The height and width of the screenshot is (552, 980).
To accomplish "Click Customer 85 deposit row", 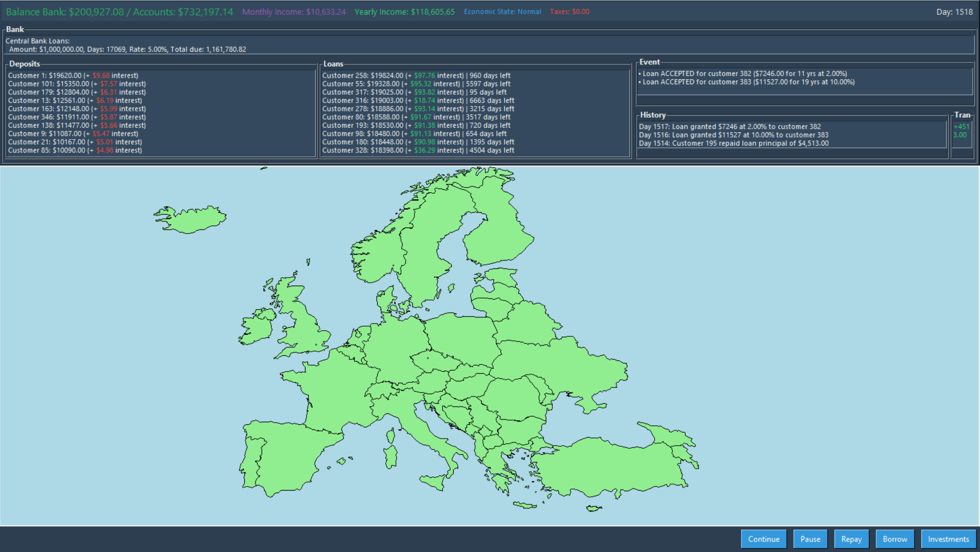I will [75, 150].
